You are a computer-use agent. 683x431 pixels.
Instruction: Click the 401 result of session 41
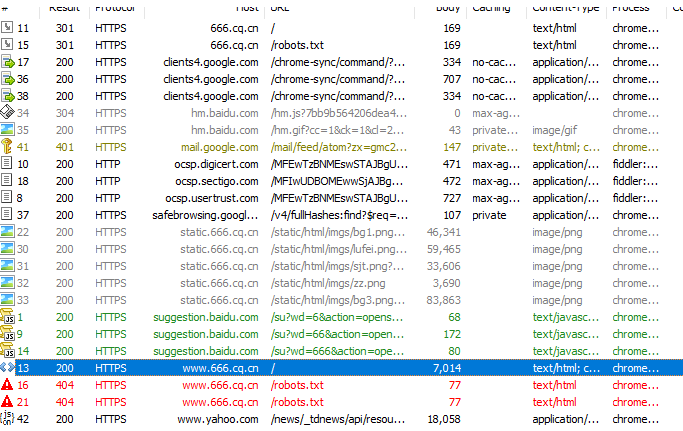[64, 147]
